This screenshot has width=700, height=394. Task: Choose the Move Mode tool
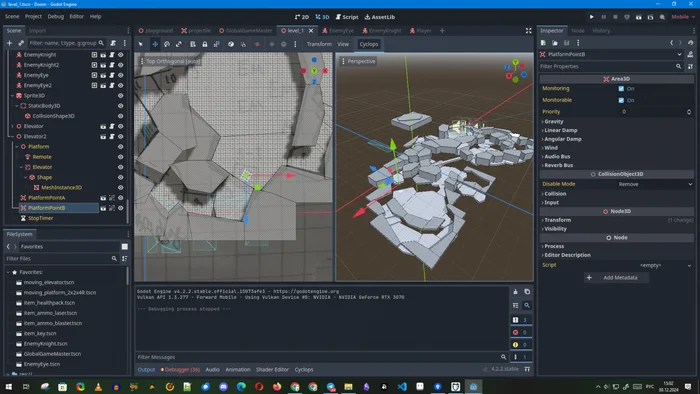click(x=155, y=44)
